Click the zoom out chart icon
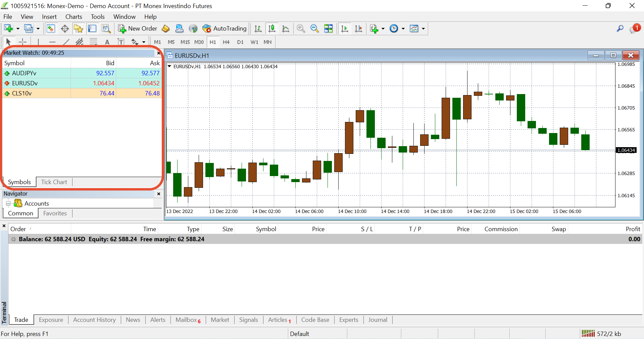The image size is (644, 339). (x=314, y=29)
